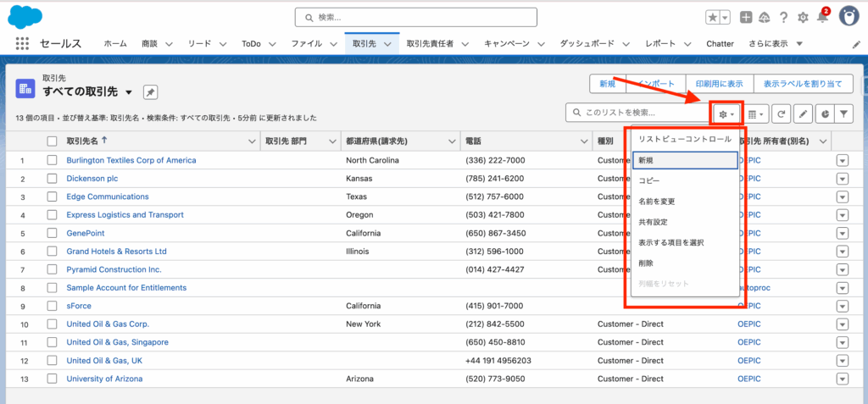
Task: Open the favorites list dropdown arrow
Action: 725,17
